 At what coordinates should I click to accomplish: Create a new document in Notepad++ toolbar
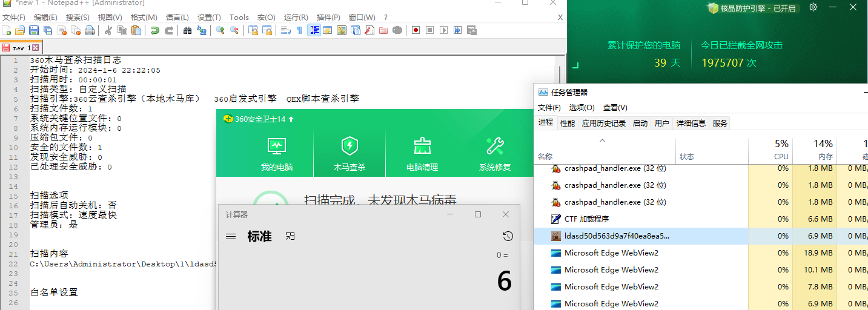(6, 30)
